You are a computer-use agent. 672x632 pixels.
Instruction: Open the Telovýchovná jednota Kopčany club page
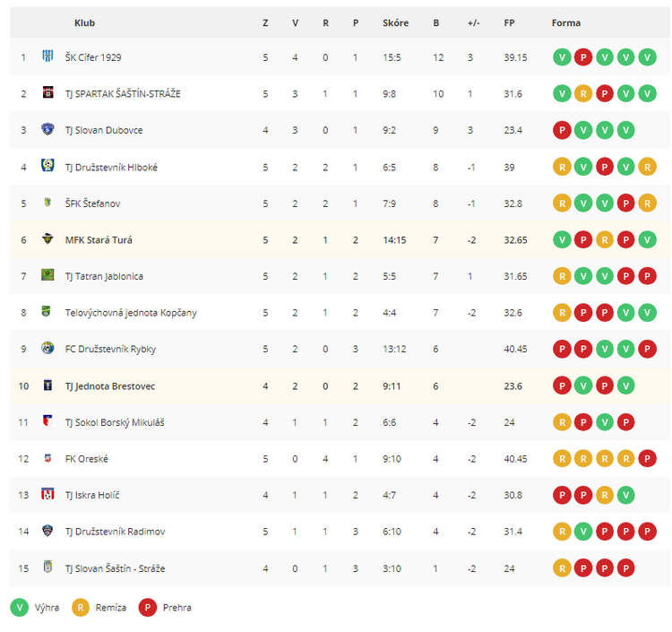click(x=131, y=313)
